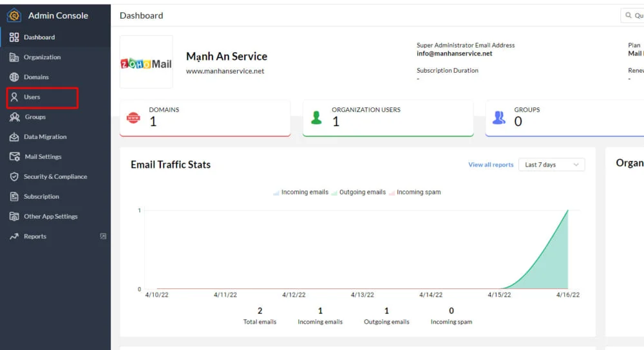Image resolution: width=644 pixels, height=350 pixels.
Task: Open the Subscription menu item
Action: (41, 197)
